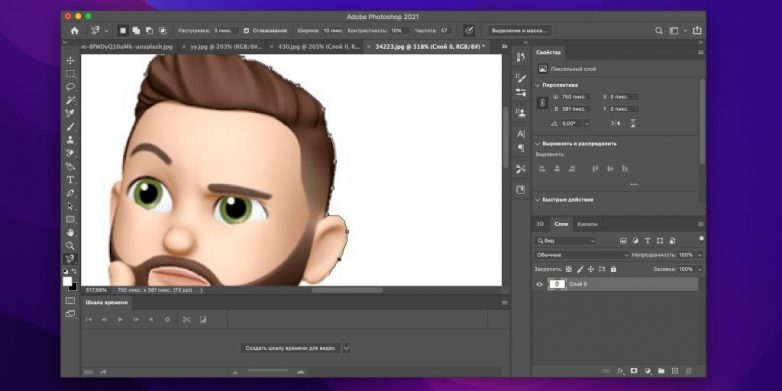782x391 pixels.
Task: Click the foreground color swatch
Action: click(x=67, y=281)
